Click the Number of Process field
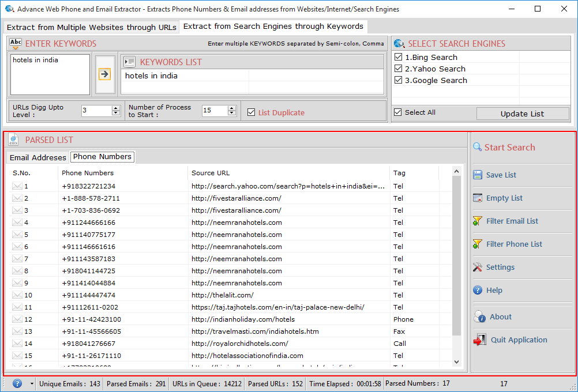This screenshot has width=578, height=392. [x=215, y=111]
